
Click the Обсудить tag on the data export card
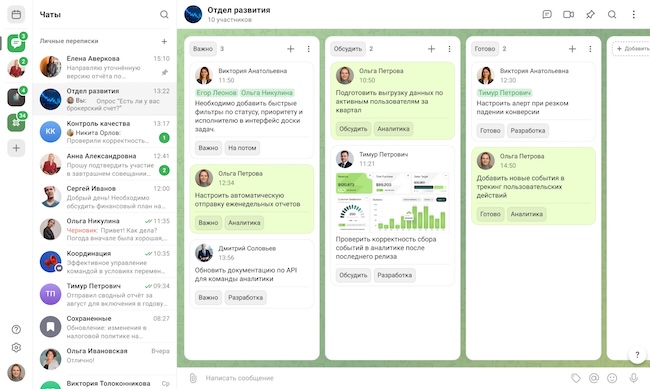pyautogui.click(x=353, y=129)
